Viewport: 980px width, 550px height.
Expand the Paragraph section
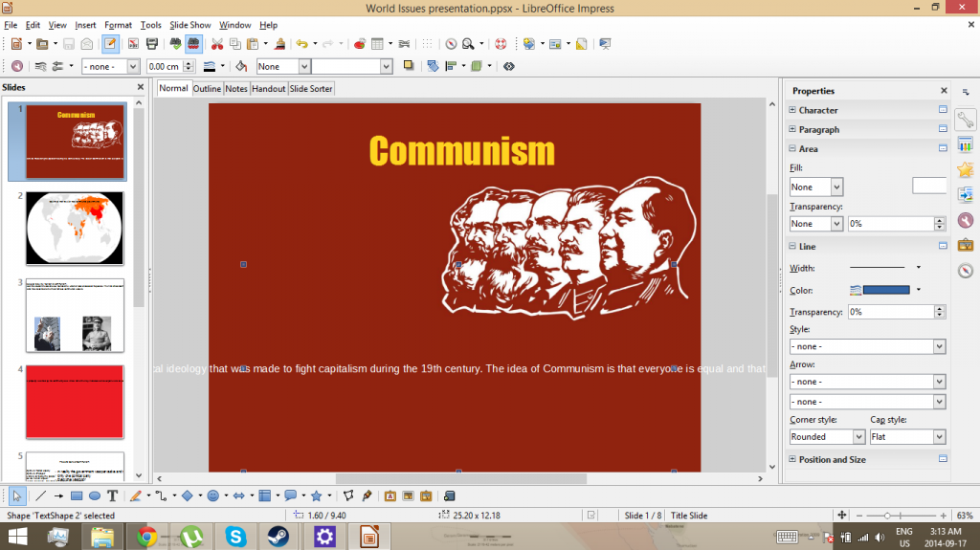click(x=791, y=129)
